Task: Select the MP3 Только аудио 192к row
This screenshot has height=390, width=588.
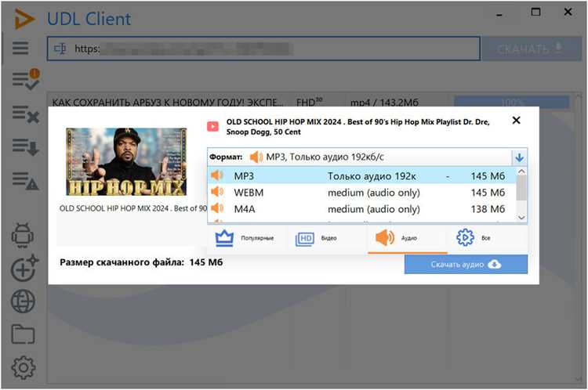Action: (361, 175)
